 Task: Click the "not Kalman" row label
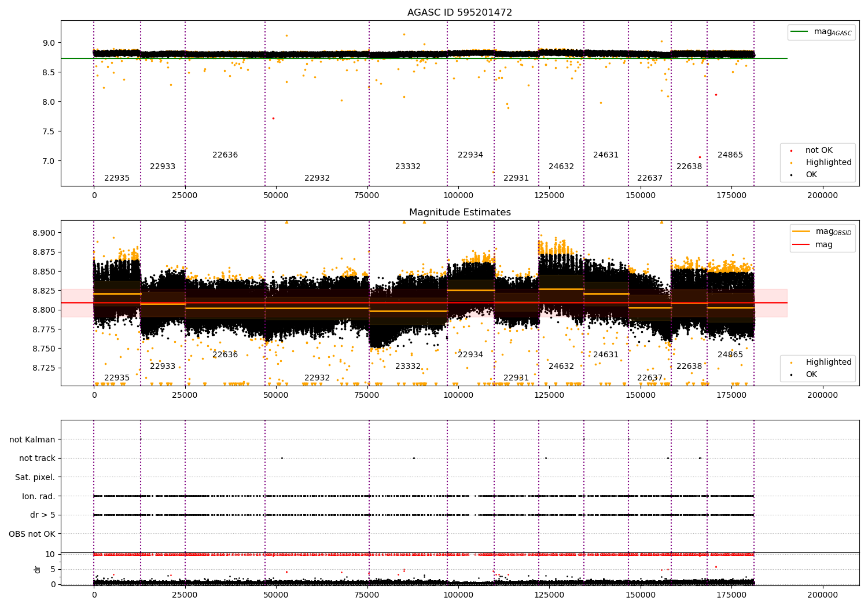32,439
